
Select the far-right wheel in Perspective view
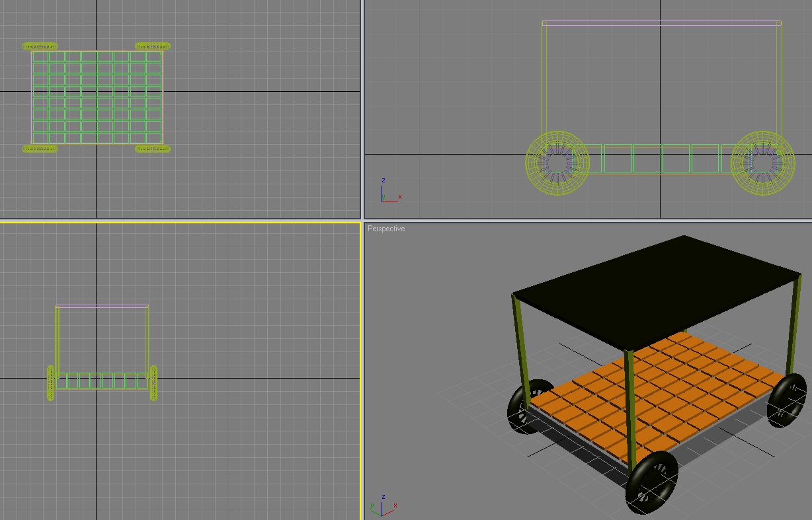(787, 400)
